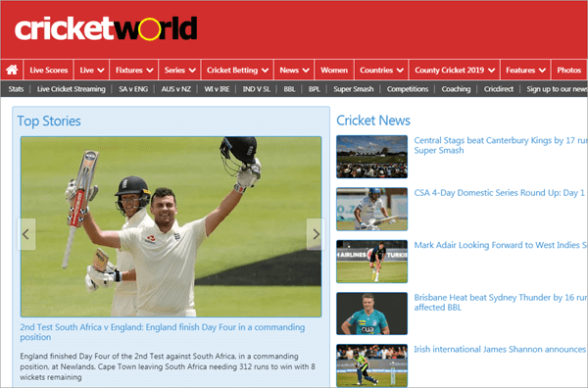The image size is (588, 388).
Task: Open Stats in secondary navigation
Action: 16,89
